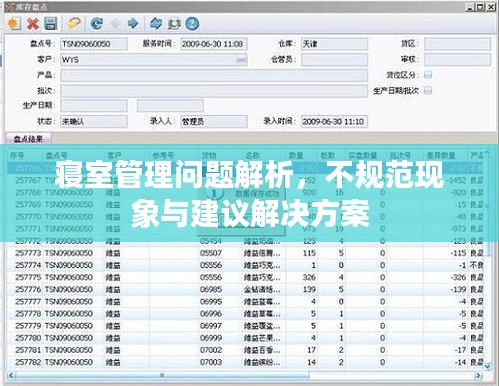Click the 客户 field showing WYS
The width and height of the screenshot is (499, 386).
coord(154,60)
